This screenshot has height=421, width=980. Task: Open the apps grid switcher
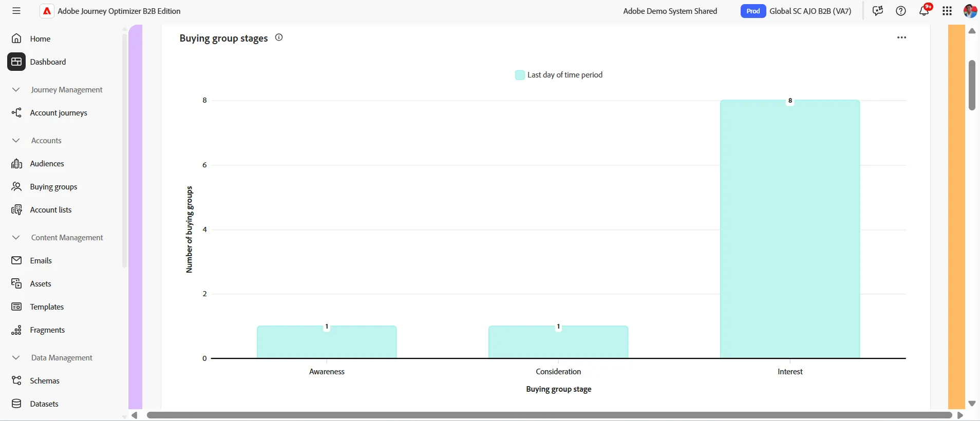(x=948, y=11)
